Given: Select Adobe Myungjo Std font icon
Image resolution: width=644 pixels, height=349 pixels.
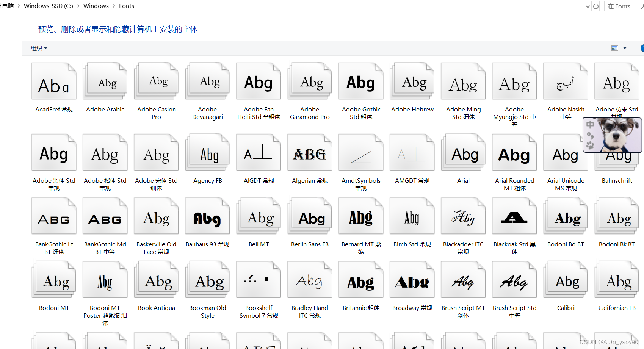Looking at the screenshot, I should pos(514,81).
